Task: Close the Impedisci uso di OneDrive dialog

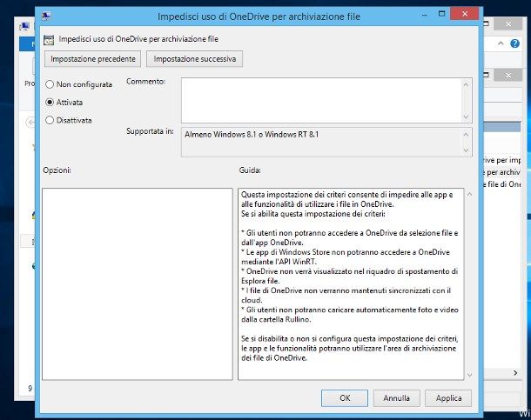Action: [464, 14]
